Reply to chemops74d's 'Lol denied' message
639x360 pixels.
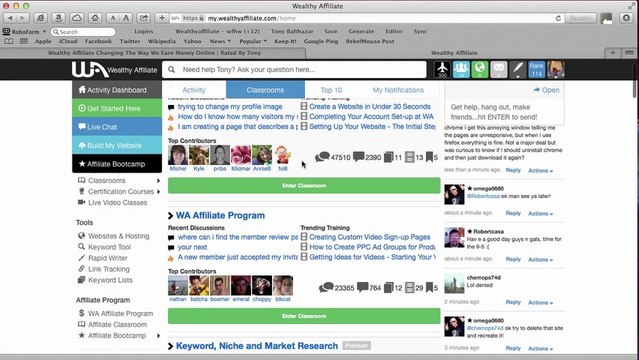(513, 302)
